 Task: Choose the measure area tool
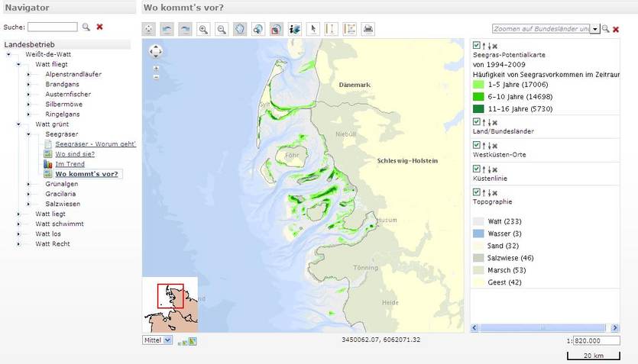click(350, 29)
